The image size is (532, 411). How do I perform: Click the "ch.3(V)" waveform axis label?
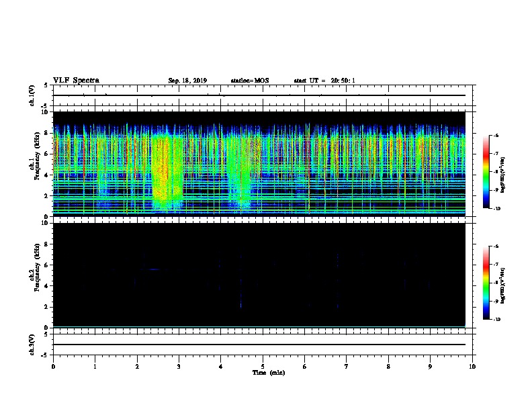32,345
